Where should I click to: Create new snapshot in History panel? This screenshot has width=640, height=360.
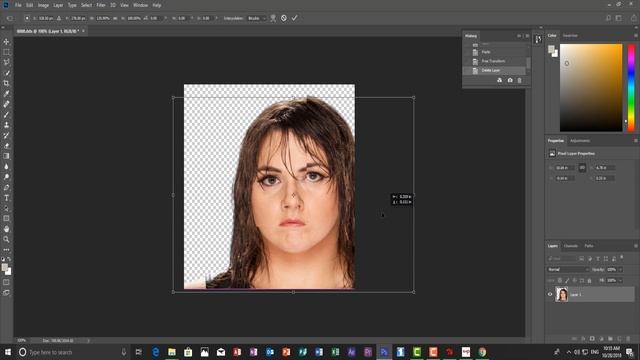click(x=510, y=80)
